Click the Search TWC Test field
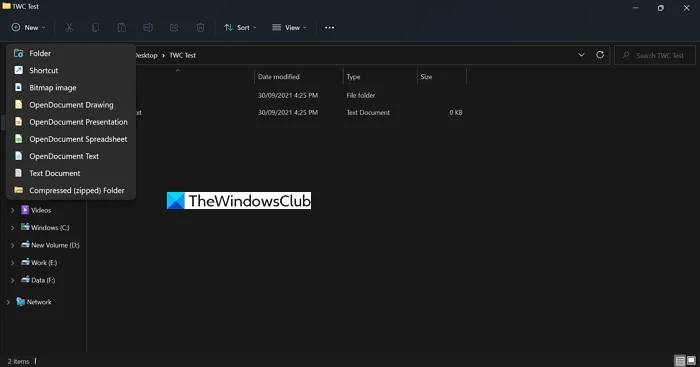The image size is (700, 367). coord(655,55)
